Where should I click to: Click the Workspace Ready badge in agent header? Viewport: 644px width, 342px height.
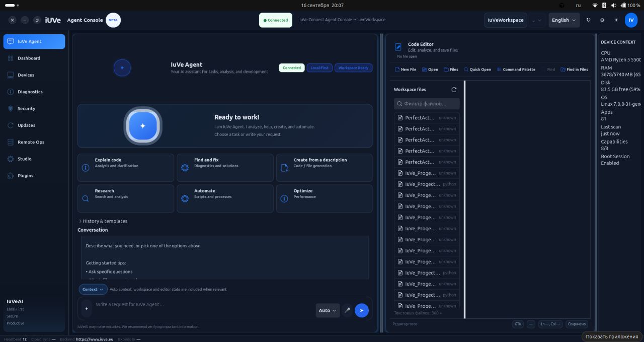pyautogui.click(x=354, y=68)
